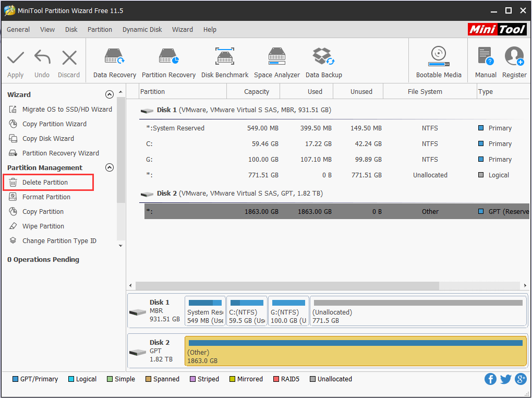Start Partition Recovery Wizard
The height and width of the screenshot is (398, 532).
pos(54,153)
